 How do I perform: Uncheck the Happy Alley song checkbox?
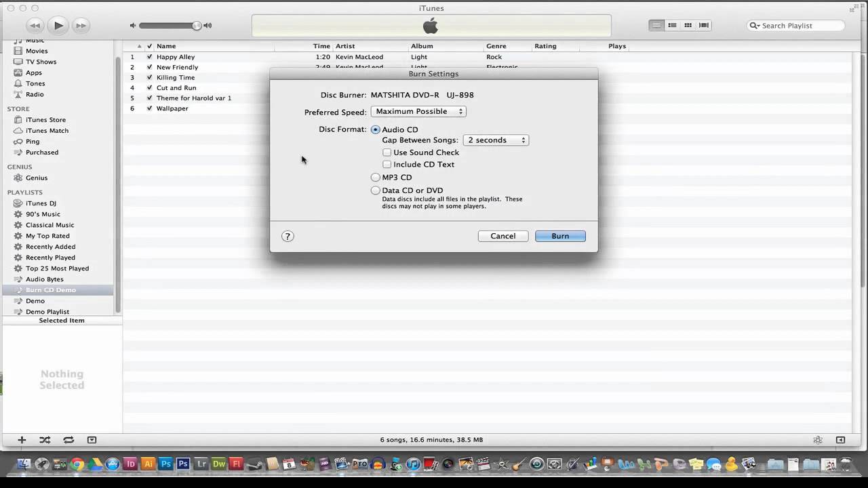tap(149, 57)
